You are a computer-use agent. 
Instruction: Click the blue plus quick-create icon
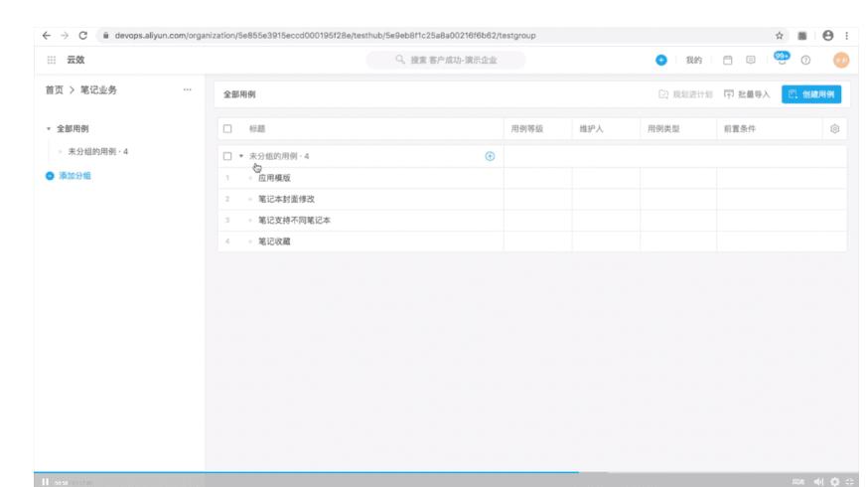point(661,60)
